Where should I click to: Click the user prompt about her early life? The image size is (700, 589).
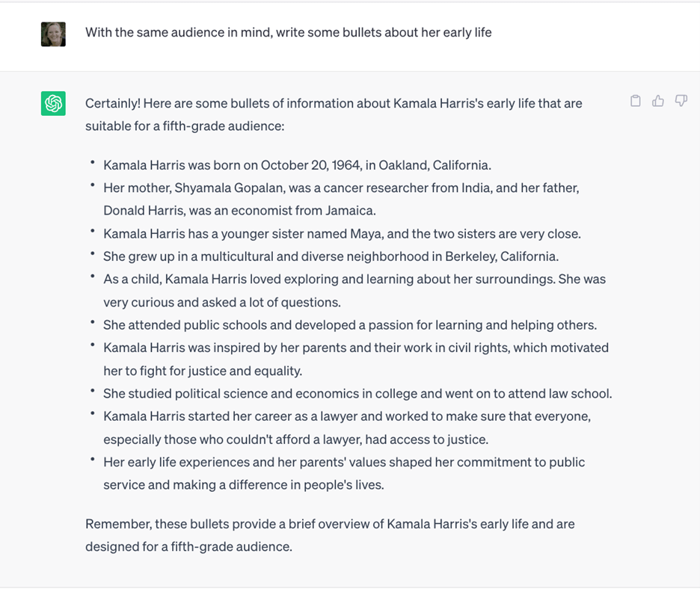click(288, 33)
